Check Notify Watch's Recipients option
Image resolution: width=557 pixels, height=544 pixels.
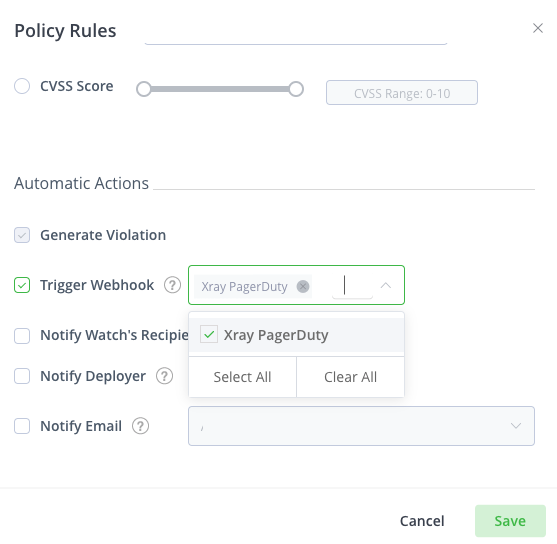point(22,335)
